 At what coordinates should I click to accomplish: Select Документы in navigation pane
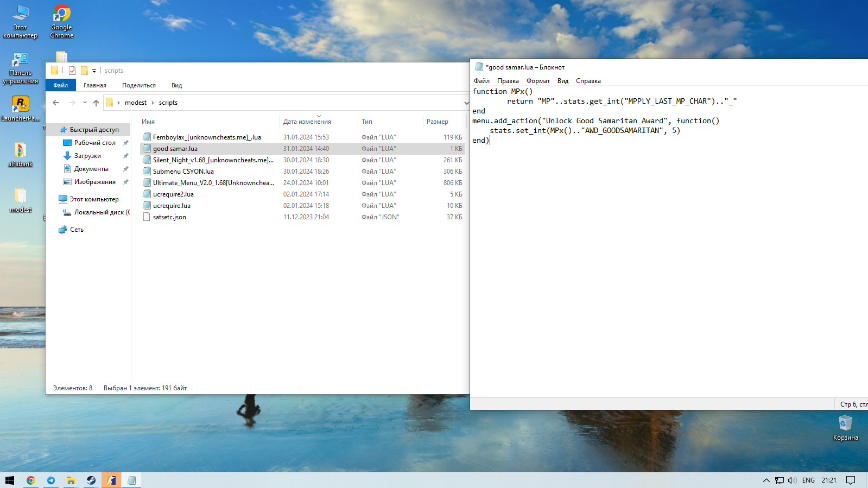point(91,169)
